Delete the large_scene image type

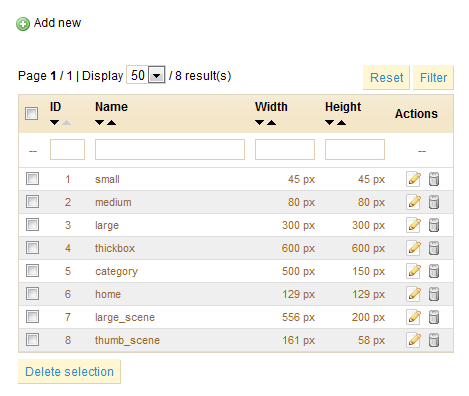click(x=434, y=317)
